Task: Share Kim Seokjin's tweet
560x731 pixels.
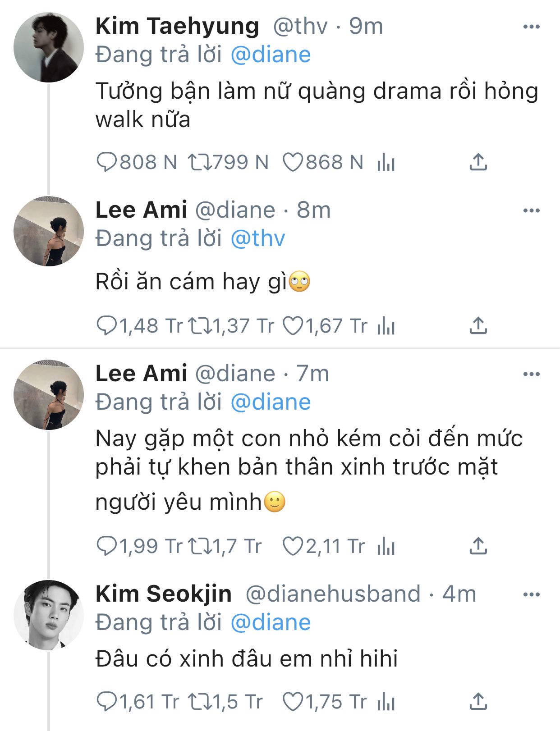Action: pyautogui.click(x=478, y=702)
